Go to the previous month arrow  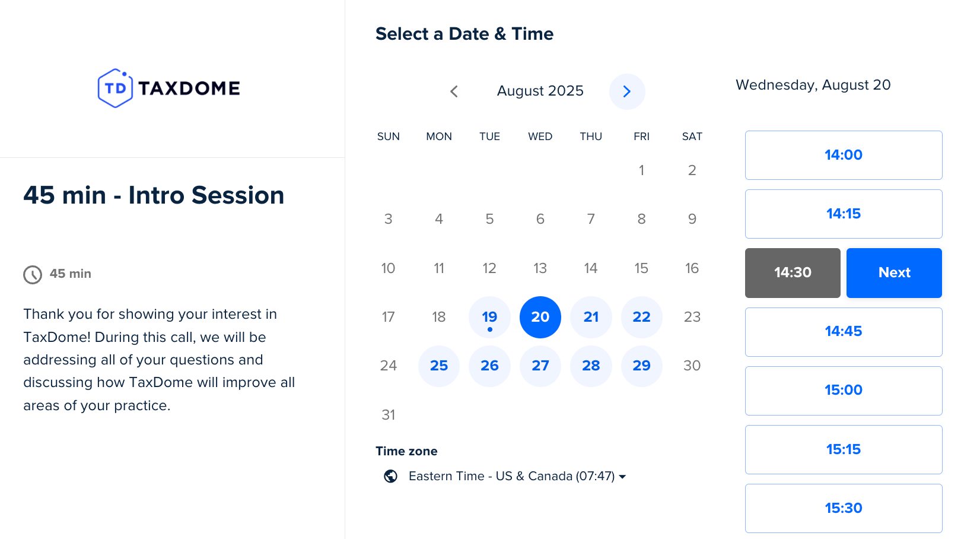point(454,91)
